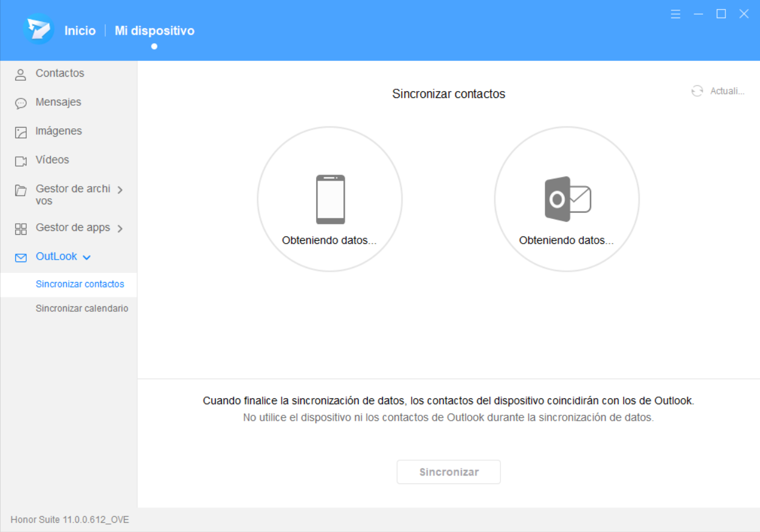Click the Actualizar refresh icon
Image resolution: width=760 pixels, height=532 pixels.
pyautogui.click(x=697, y=91)
